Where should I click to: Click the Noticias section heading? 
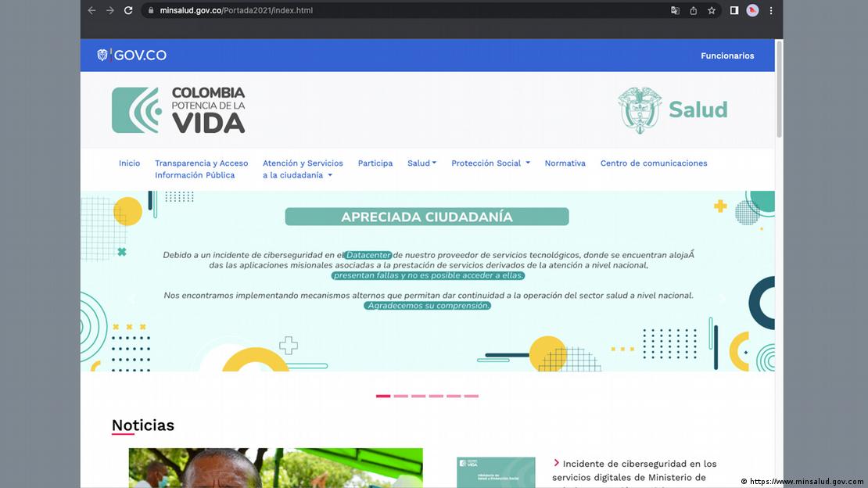coord(143,425)
